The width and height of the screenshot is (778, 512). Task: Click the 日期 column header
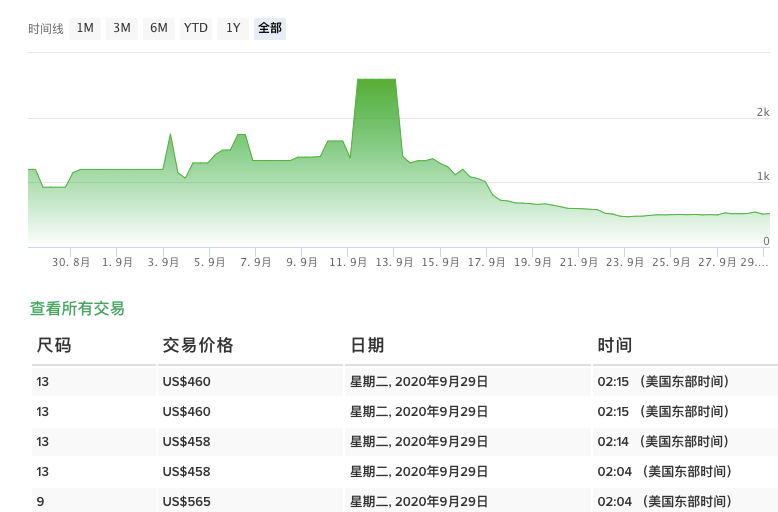coord(367,345)
